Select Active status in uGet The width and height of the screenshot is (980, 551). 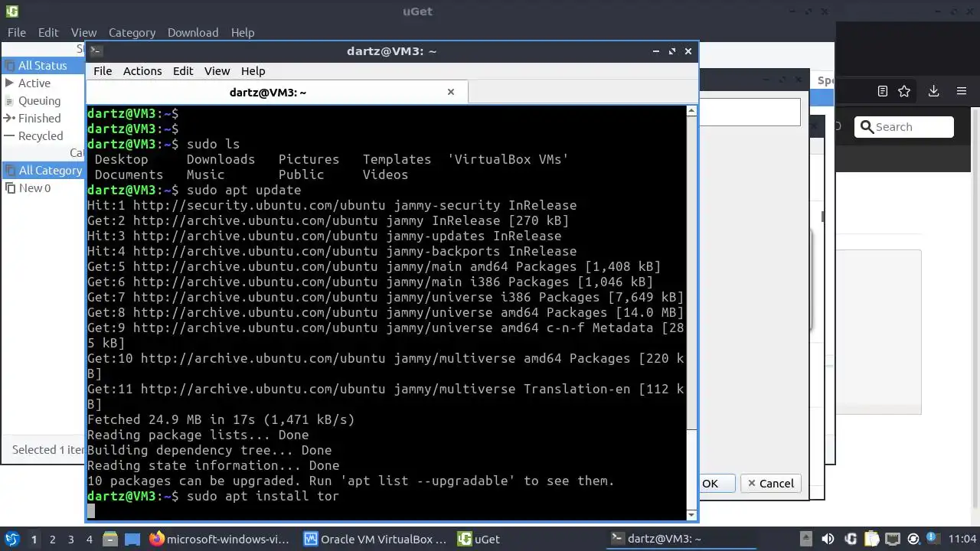[44, 83]
